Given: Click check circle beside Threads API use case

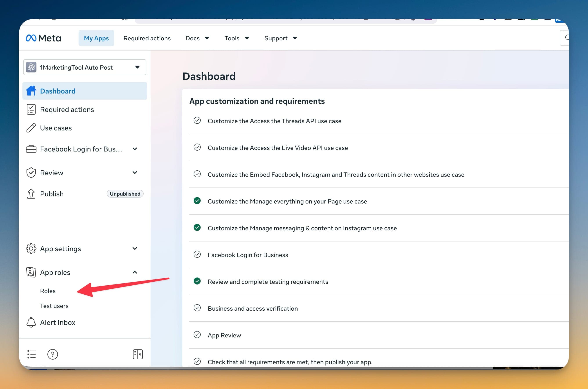Looking at the screenshot, I should pyautogui.click(x=197, y=120).
